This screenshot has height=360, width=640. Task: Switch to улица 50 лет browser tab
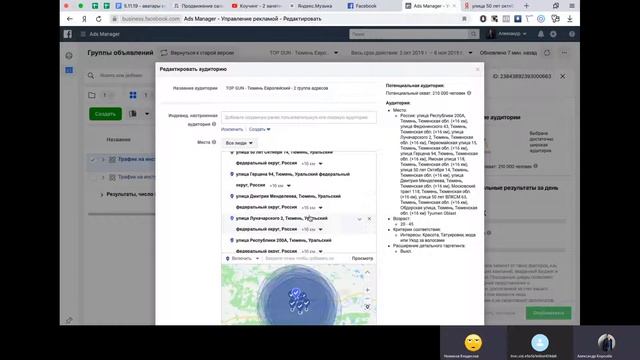[488, 6]
